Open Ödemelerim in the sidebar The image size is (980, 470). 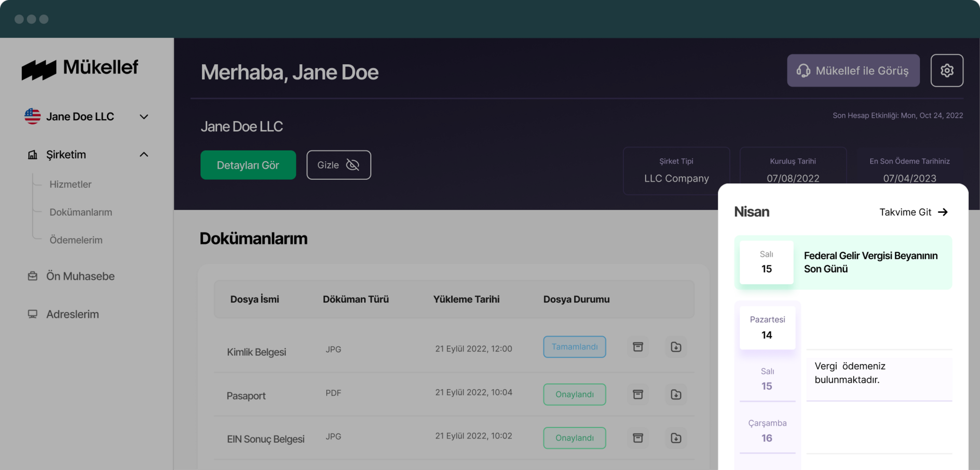(x=76, y=240)
